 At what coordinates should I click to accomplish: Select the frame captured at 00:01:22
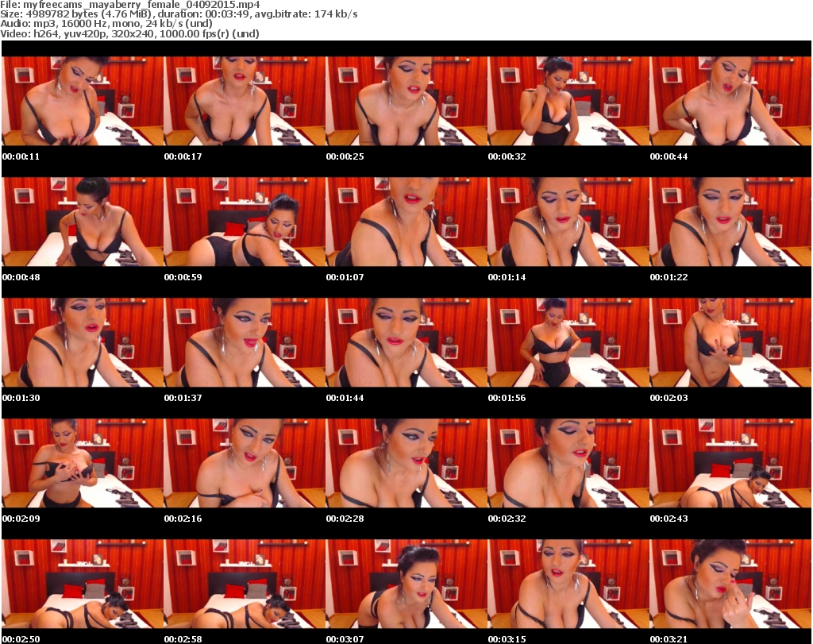point(730,222)
